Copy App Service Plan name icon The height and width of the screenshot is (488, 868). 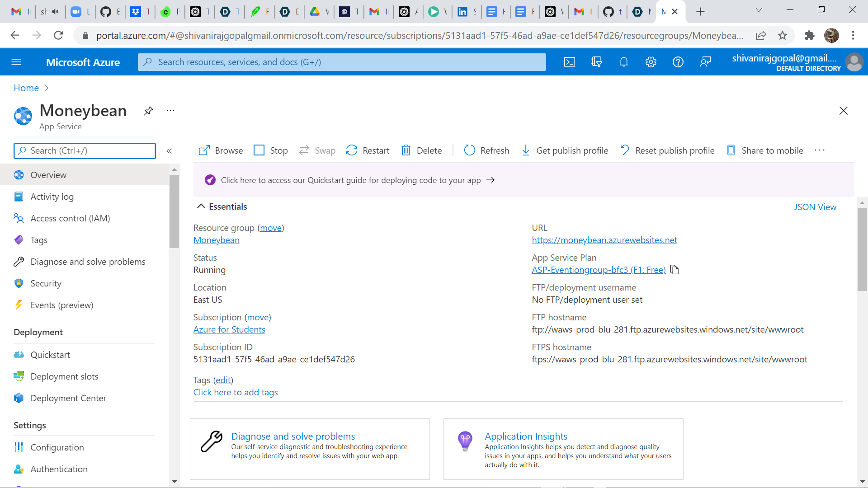point(675,270)
